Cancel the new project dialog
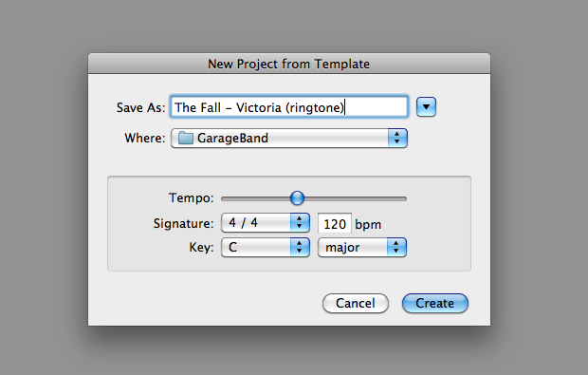 click(x=355, y=303)
